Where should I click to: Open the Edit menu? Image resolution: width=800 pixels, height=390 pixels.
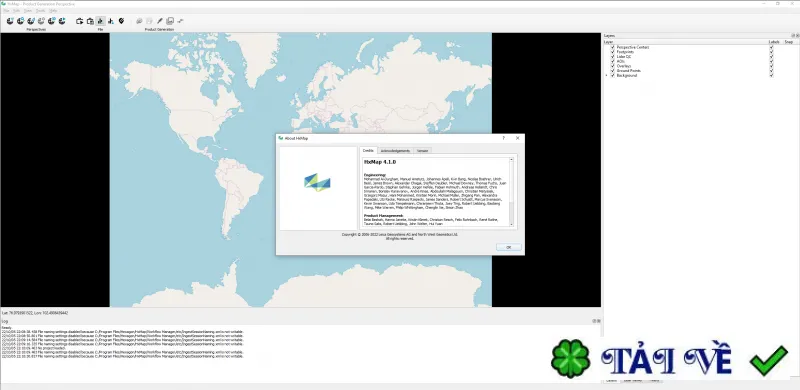(17, 10)
